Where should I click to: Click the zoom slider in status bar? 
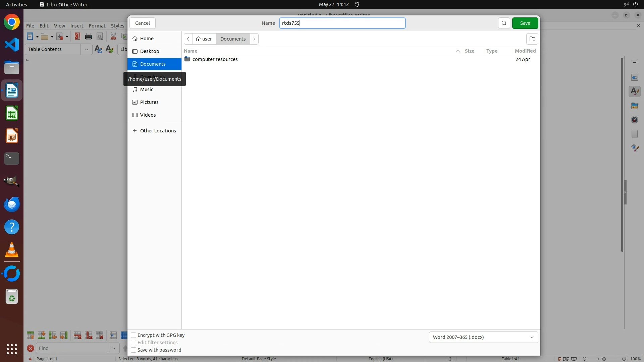(604, 359)
